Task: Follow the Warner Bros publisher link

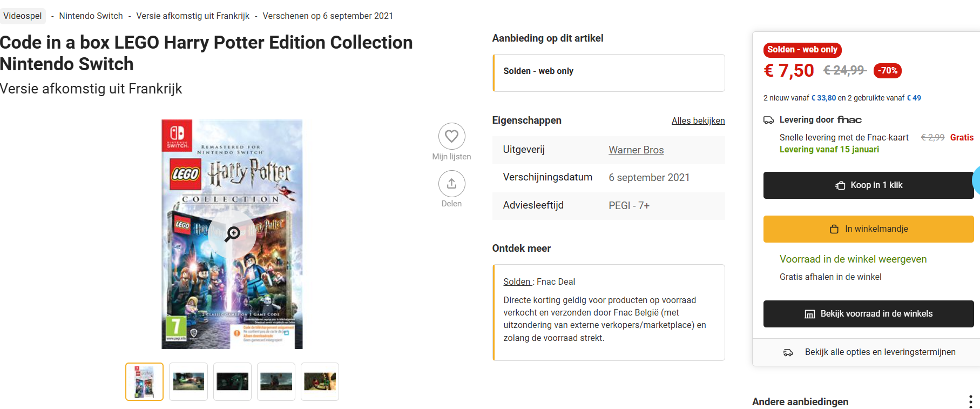Action: tap(636, 150)
